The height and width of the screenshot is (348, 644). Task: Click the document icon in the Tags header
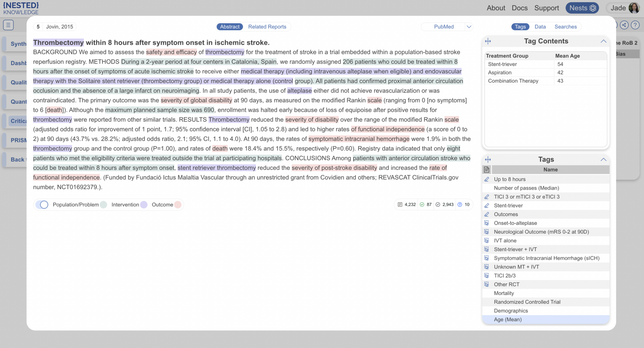point(486,169)
